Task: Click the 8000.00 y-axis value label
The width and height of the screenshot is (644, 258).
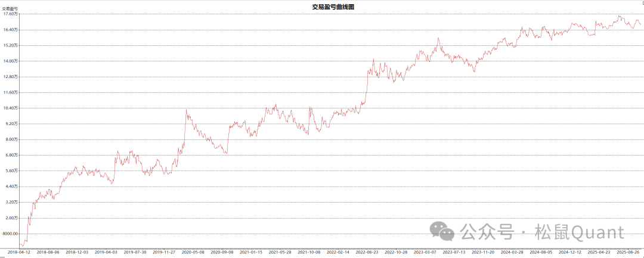Action: 10,234
